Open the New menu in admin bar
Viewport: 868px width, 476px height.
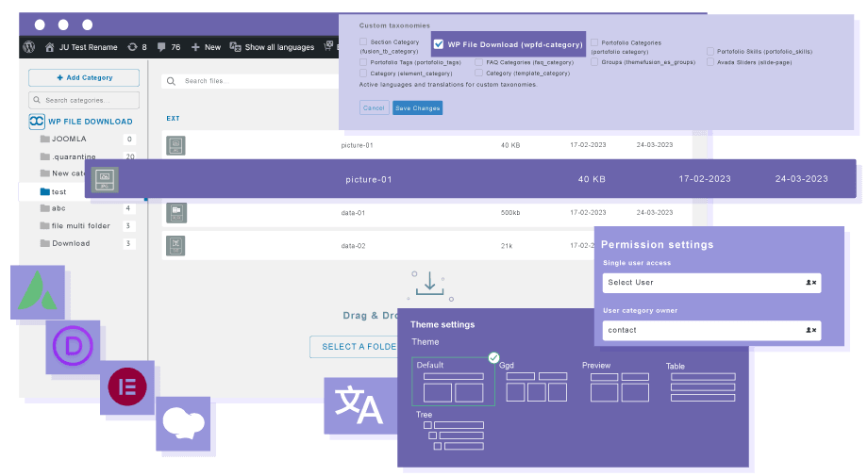206,46
